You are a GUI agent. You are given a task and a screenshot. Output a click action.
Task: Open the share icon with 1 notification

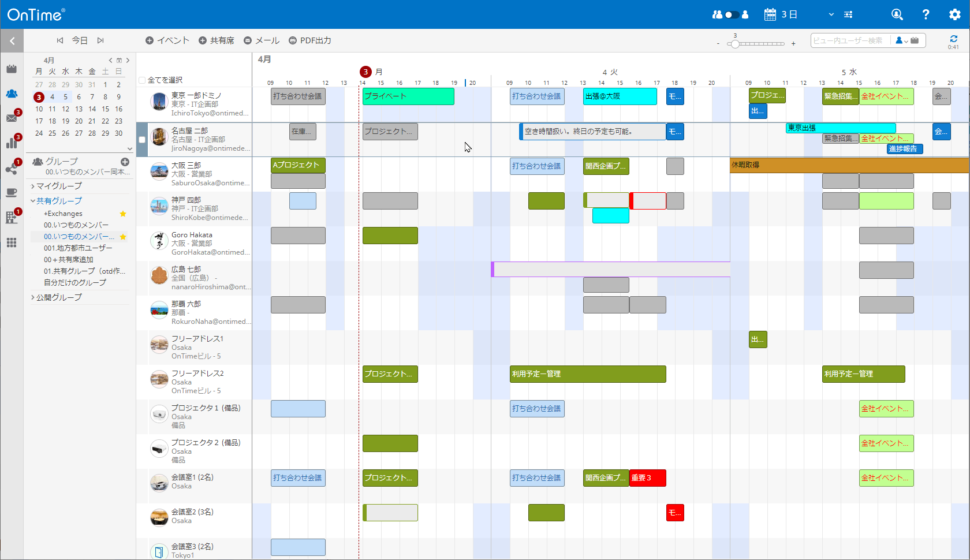(x=12, y=170)
